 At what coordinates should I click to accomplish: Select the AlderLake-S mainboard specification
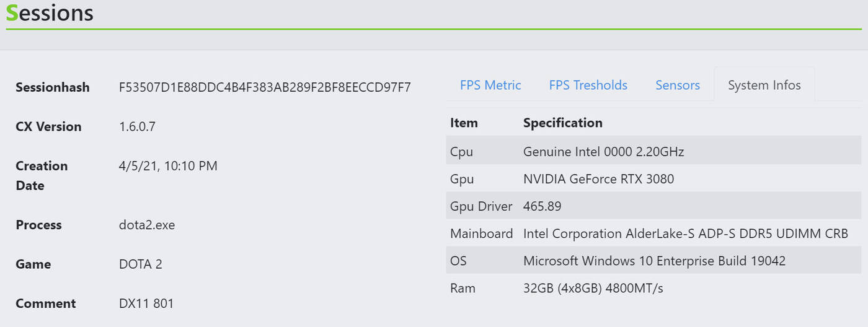(x=685, y=233)
